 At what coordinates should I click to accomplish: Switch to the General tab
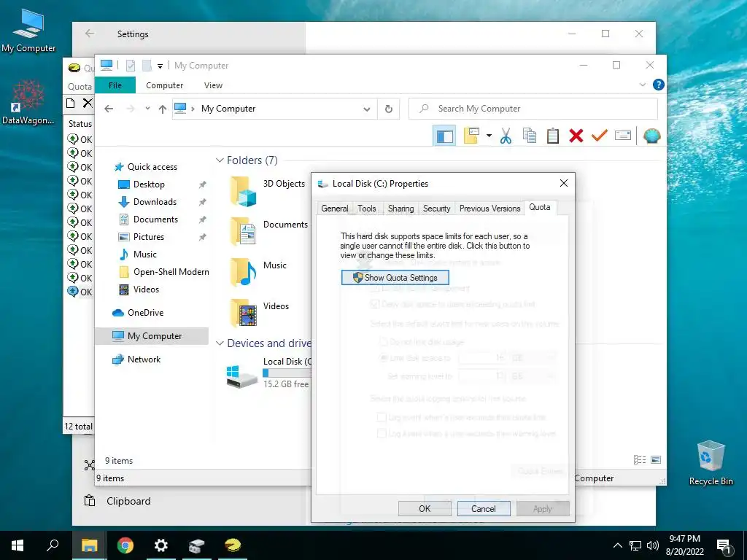(x=334, y=209)
